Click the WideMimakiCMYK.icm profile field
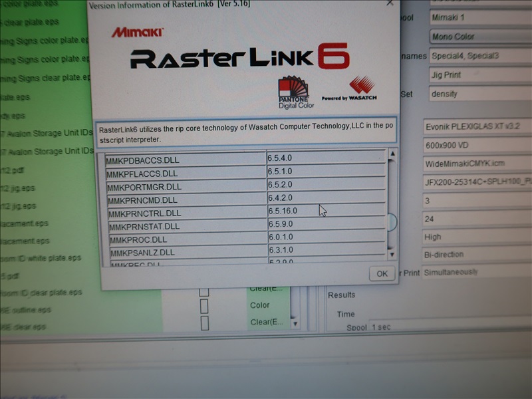532x399 pixels. coord(475,163)
